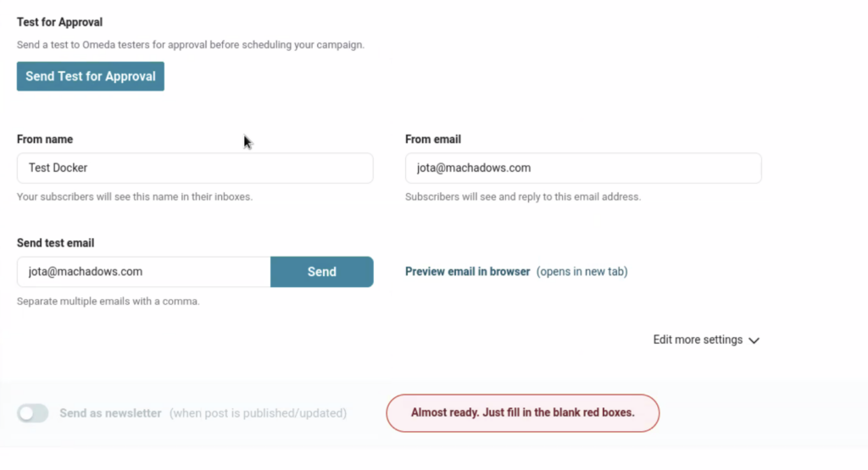Click the Send button for test email
Image resolution: width=868 pixels, height=470 pixels.
[321, 272]
